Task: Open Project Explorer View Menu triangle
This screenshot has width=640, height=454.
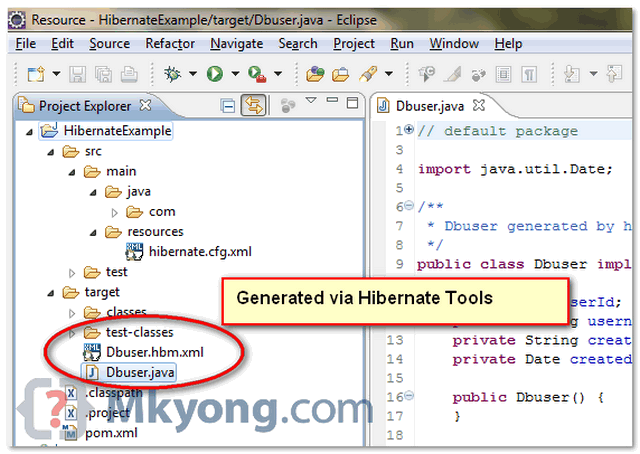Action: (311, 100)
